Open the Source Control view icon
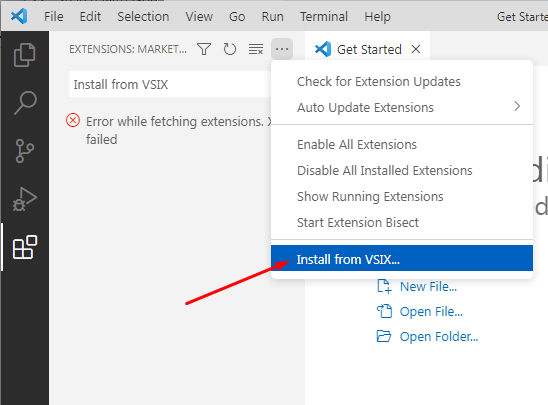 coord(24,151)
